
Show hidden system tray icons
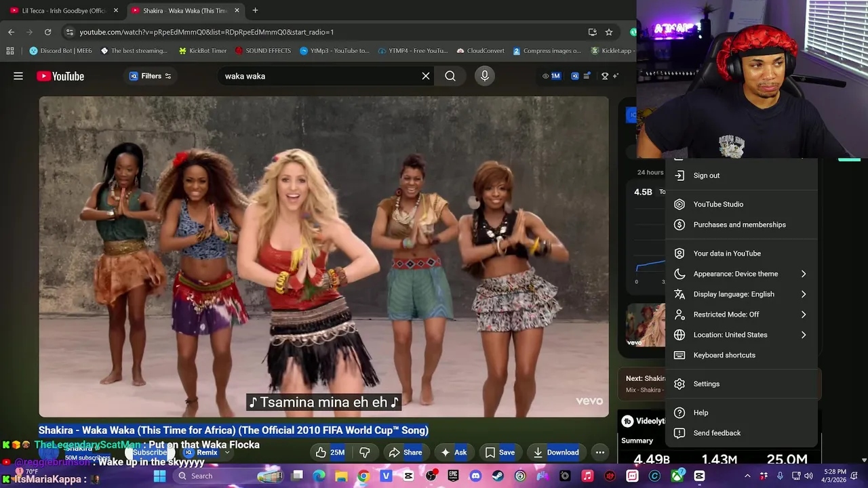pos(747,476)
